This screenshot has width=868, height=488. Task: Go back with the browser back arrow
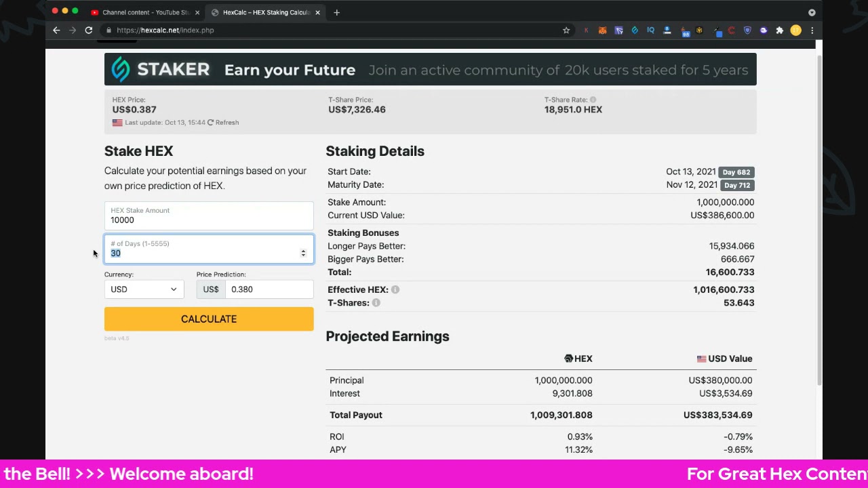56,30
